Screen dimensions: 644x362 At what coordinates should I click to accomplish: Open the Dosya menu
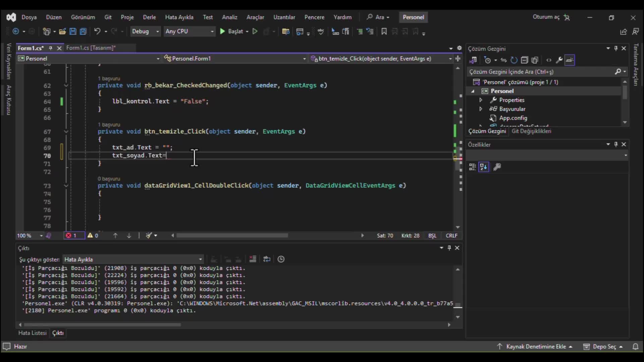pos(29,17)
